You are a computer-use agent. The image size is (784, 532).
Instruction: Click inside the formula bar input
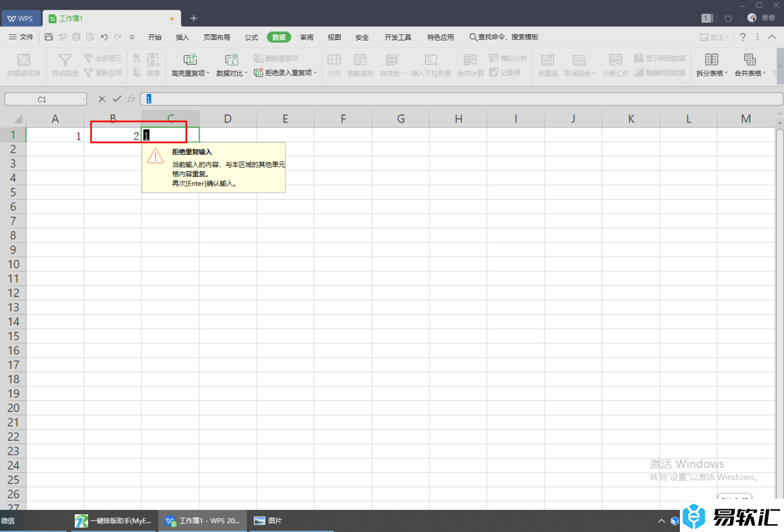point(461,99)
